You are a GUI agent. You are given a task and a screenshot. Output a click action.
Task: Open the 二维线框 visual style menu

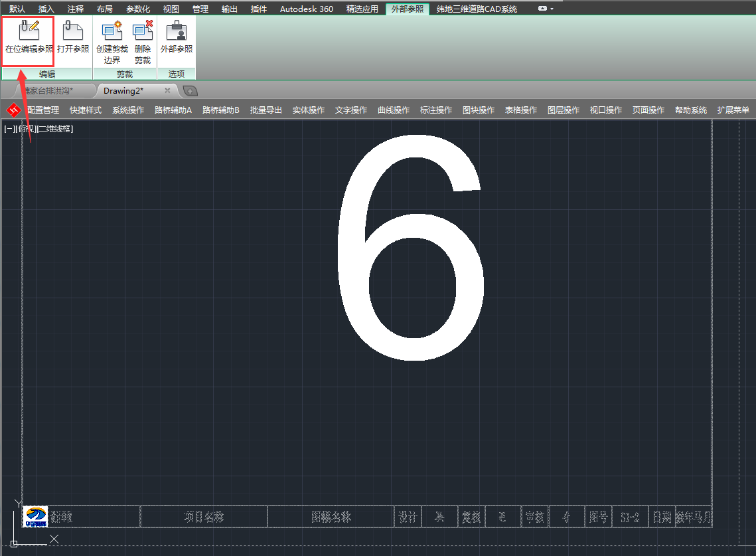(x=55, y=129)
